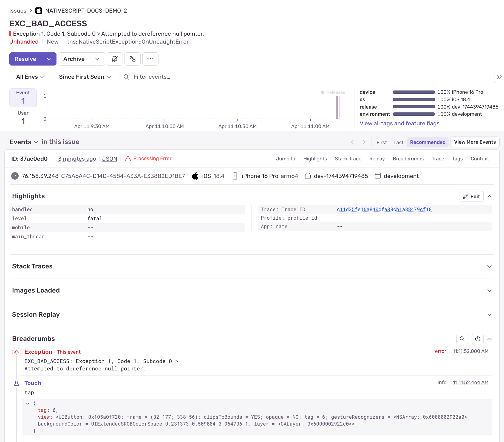The width and height of the screenshot is (504, 442).
Task: Click the View More Events button
Action: pos(475,142)
